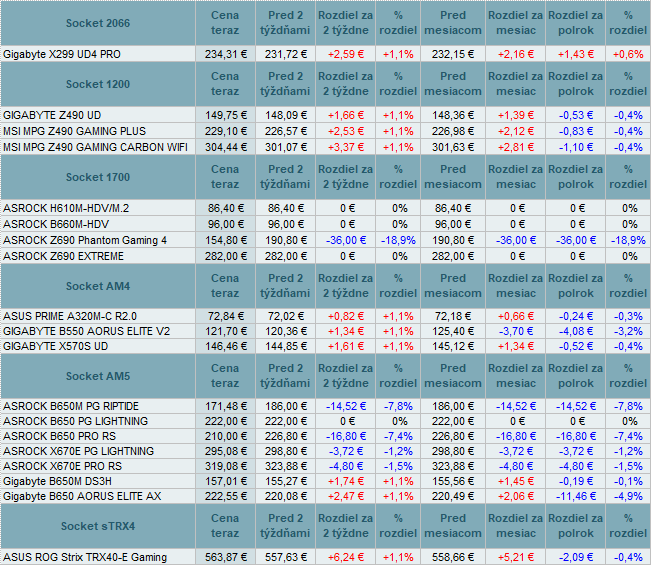Select the 558,66 € month-ago price

pos(453,557)
